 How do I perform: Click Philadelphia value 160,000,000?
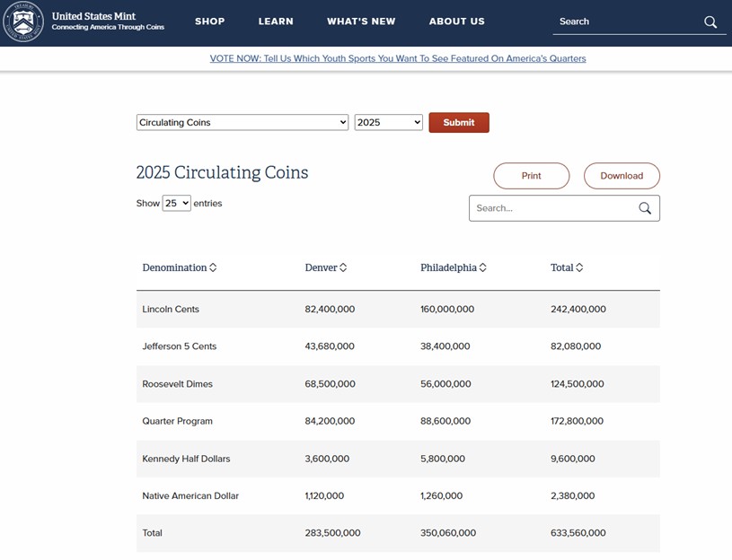click(x=447, y=309)
